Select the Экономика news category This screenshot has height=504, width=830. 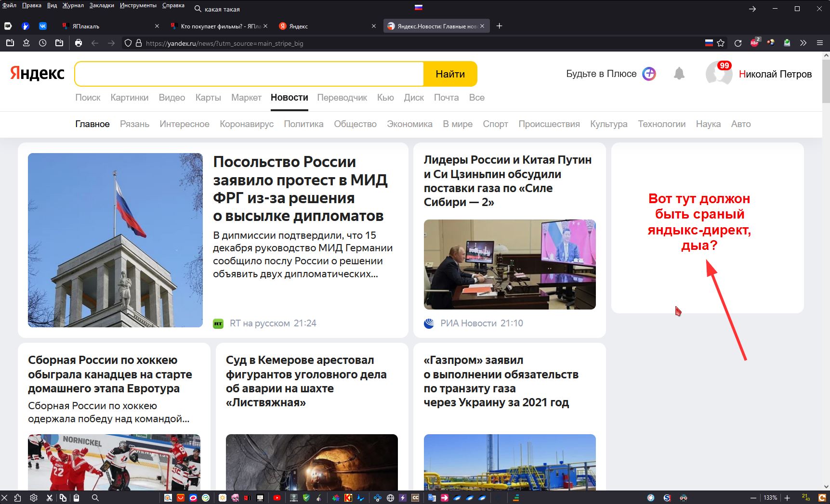coord(409,124)
